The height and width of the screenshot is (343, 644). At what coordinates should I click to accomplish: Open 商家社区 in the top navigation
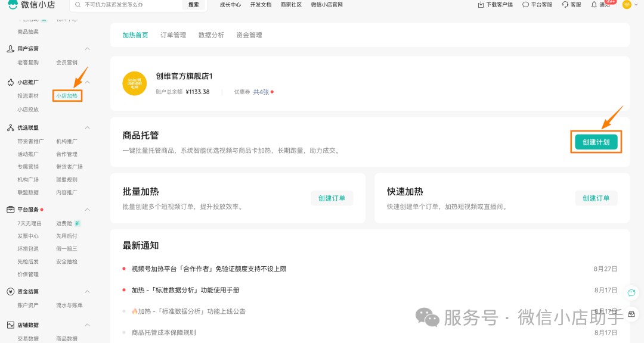click(291, 5)
